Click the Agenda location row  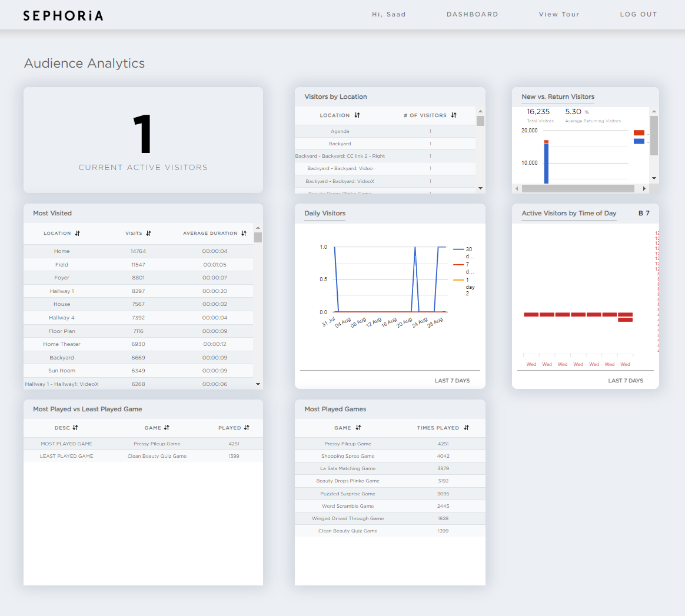click(x=385, y=132)
